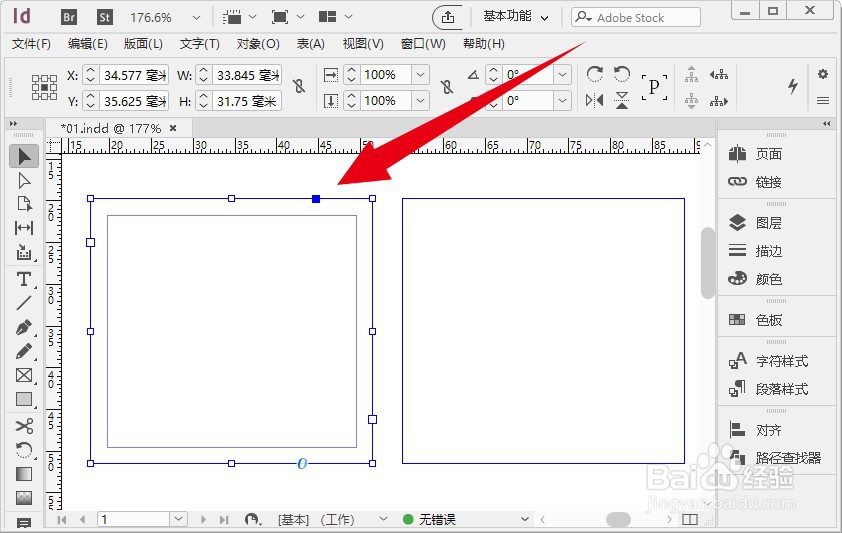Screen dimensions: 842x533
Task: Open the 编辑(E) menu
Action: (x=88, y=43)
